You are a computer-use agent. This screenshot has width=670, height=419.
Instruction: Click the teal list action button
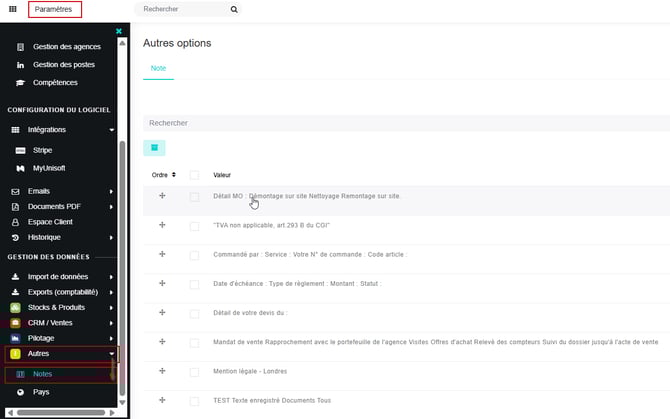click(x=154, y=148)
